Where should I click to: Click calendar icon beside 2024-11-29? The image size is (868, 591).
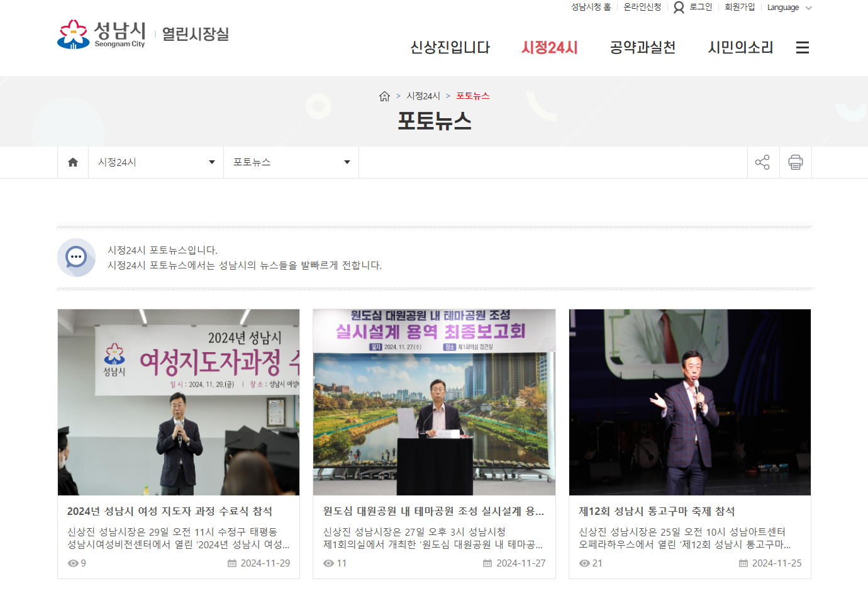point(232,563)
